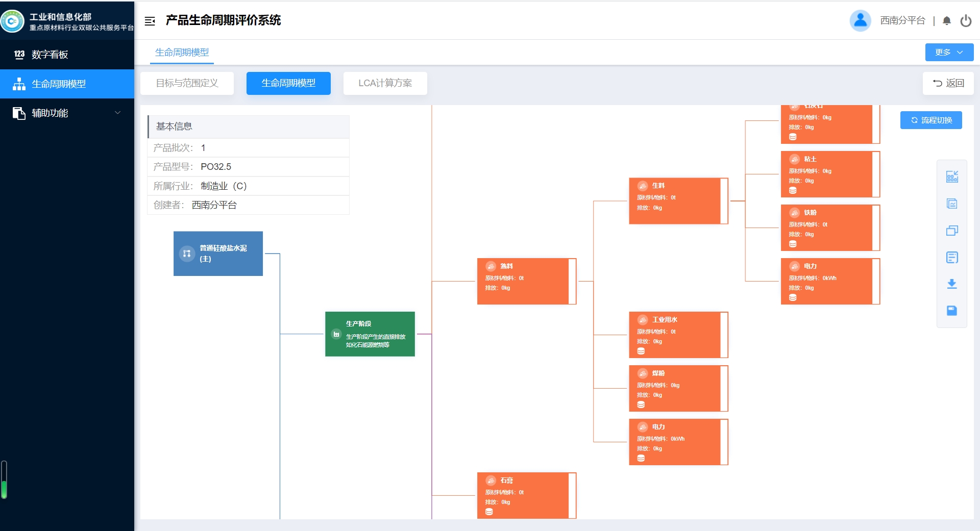Select the 普通硅酸盐水泥 (主) blue node
The height and width of the screenshot is (531, 980).
click(218, 254)
